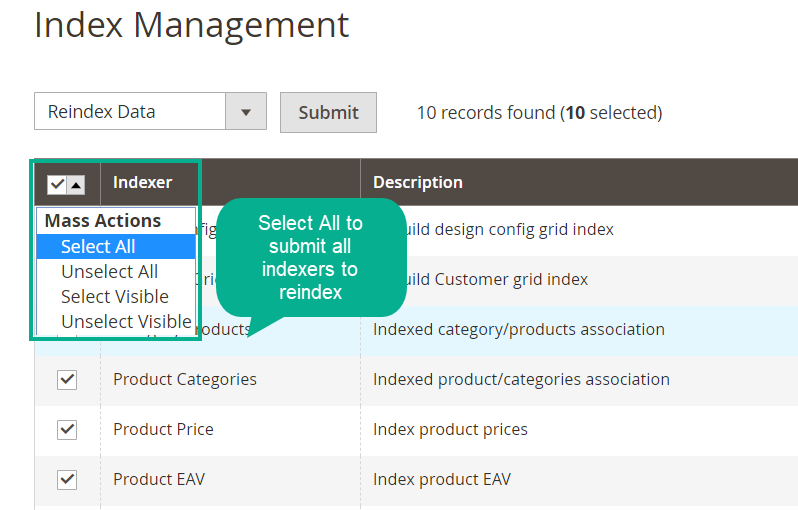Select the Product EAV indexer name
Image resolution: width=798 pixels, height=510 pixels.
click(159, 480)
